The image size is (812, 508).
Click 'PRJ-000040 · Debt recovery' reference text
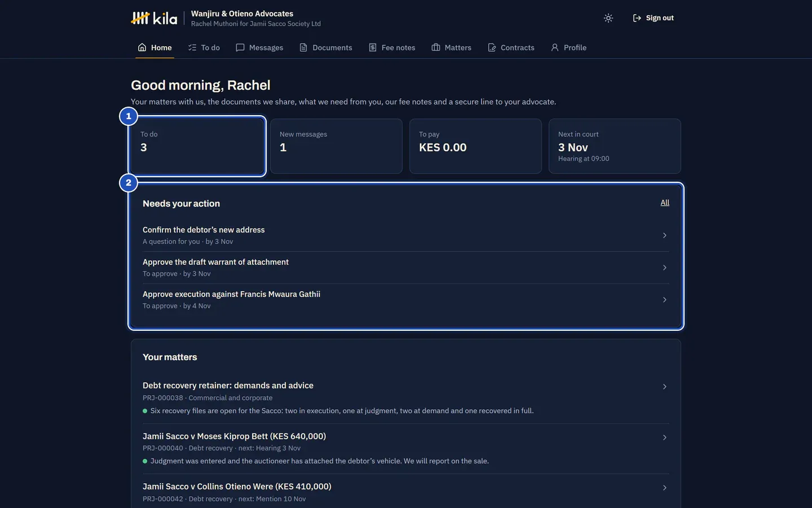click(x=188, y=448)
